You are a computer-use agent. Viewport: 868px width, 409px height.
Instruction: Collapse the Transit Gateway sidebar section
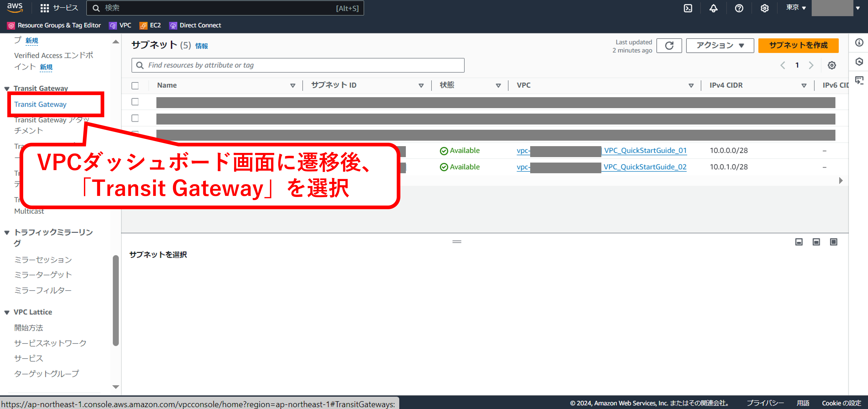[x=7, y=89]
